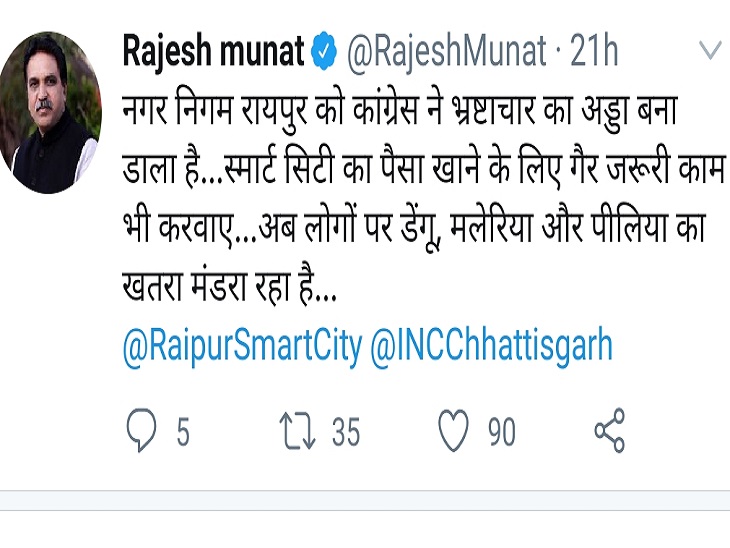This screenshot has height=548, width=730.
Task: Click the @RajeshMunat handle
Action: coord(446,52)
